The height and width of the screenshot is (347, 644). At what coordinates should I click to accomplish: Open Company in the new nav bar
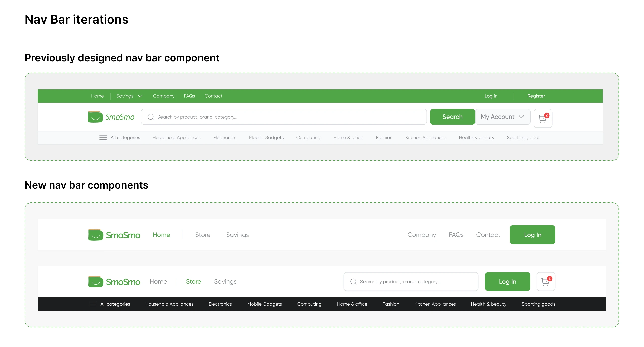pos(422,235)
